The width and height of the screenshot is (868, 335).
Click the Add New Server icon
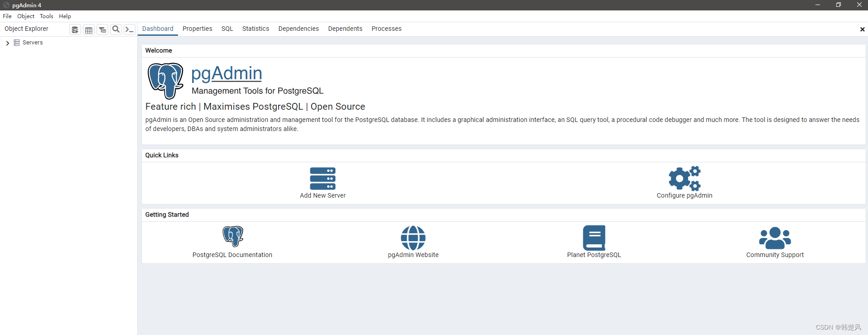323,179
